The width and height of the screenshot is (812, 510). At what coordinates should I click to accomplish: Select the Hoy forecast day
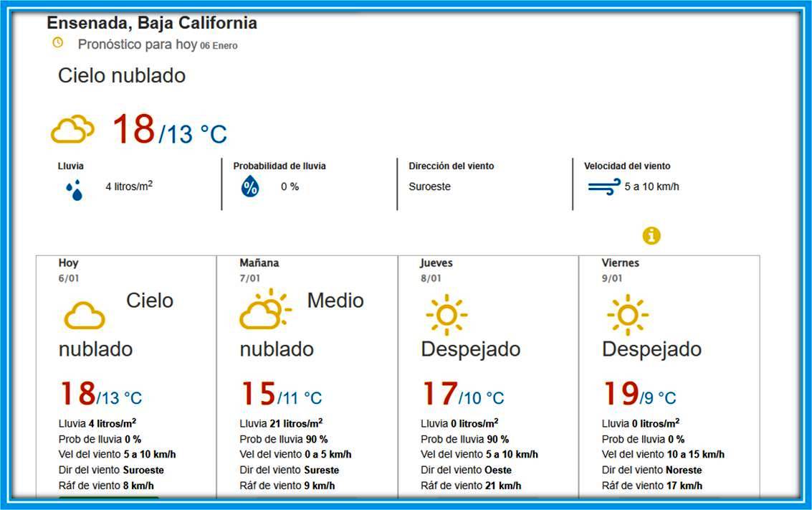[69, 263]
